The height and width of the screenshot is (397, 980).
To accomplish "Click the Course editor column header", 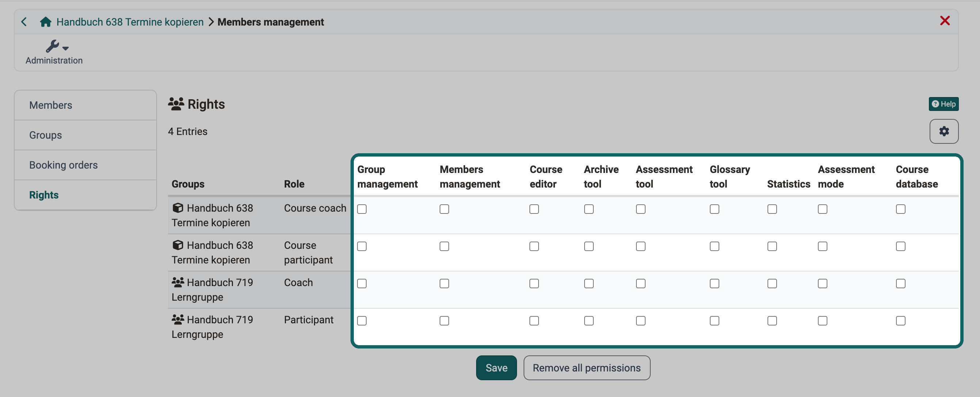I will coord(546,177).
